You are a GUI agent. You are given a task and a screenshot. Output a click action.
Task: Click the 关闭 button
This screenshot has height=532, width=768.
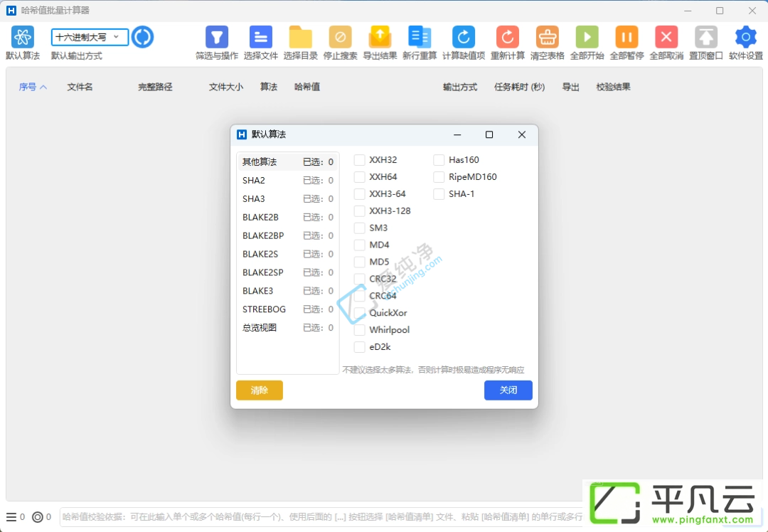508,390
